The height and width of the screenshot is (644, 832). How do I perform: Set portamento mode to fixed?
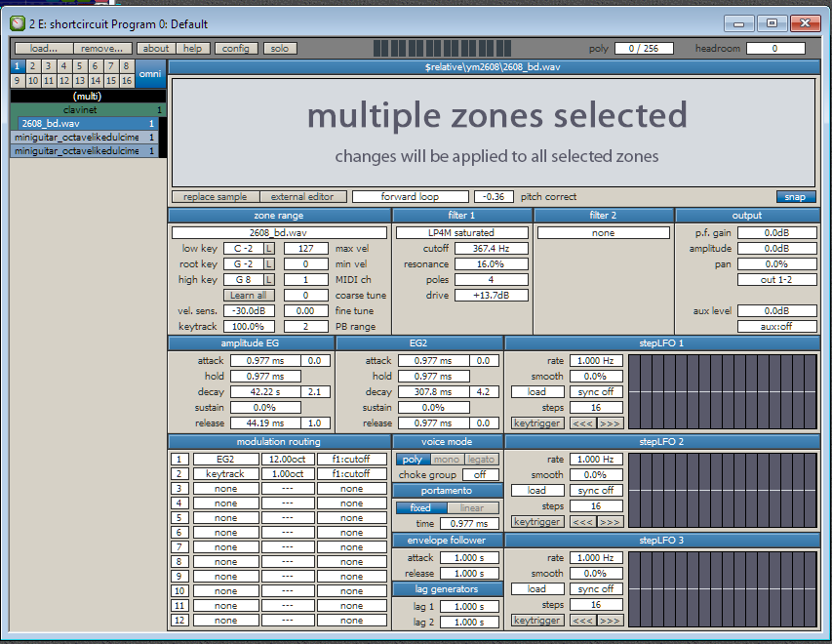420,507
